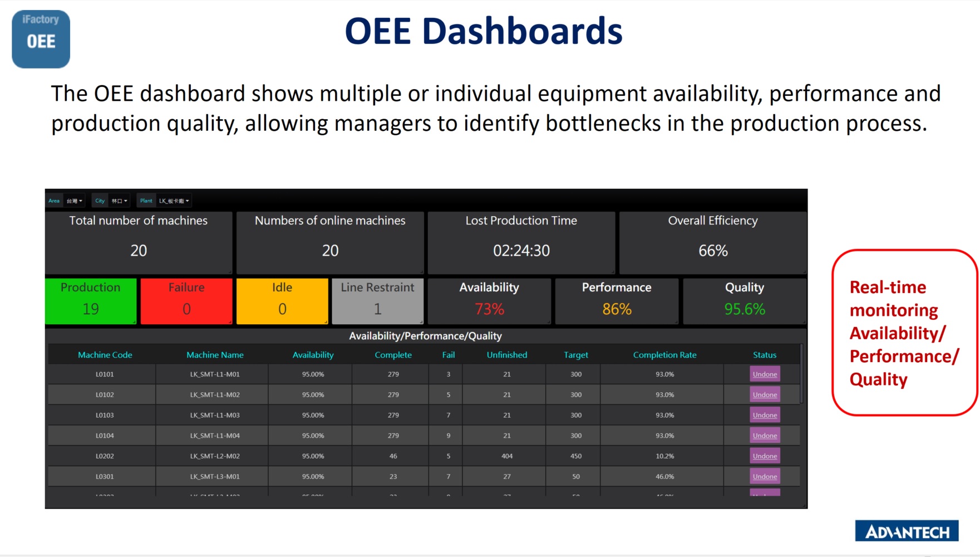Viewport: 980px width, 557px height.
Task: Click the Machine Code column header
Action: pyautogui.click(x=105, y=354)
